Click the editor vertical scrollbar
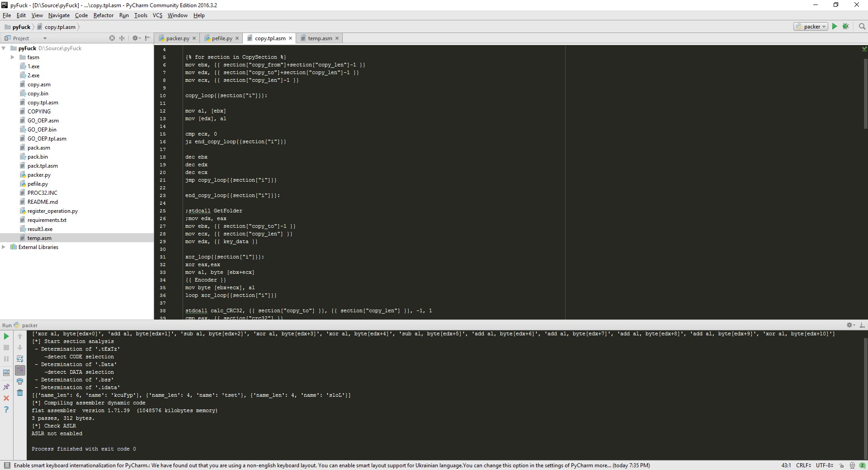868x470 pixels. coord(865,94)
